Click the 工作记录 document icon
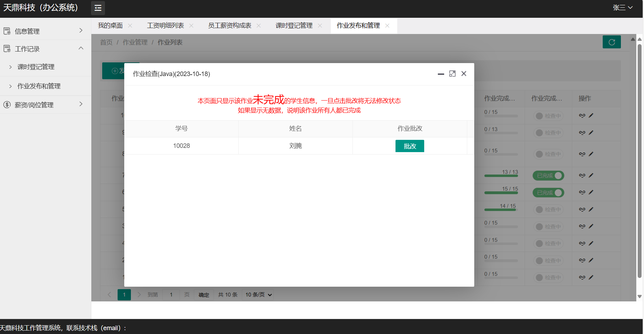The image size is (644, 334). (x=7, y=49)
